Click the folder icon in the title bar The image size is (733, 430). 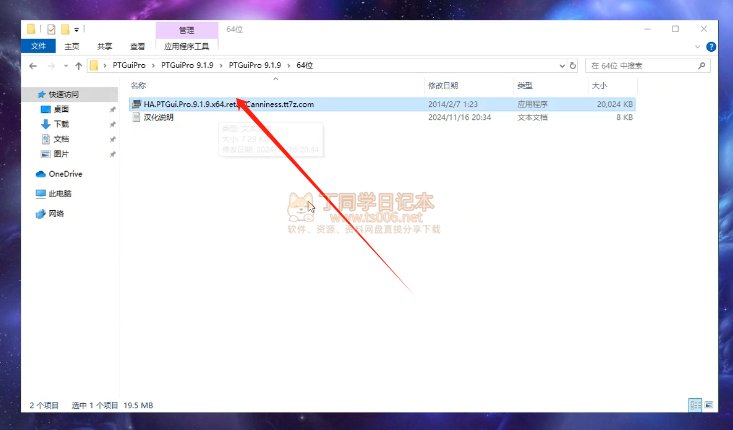[31, 29]
